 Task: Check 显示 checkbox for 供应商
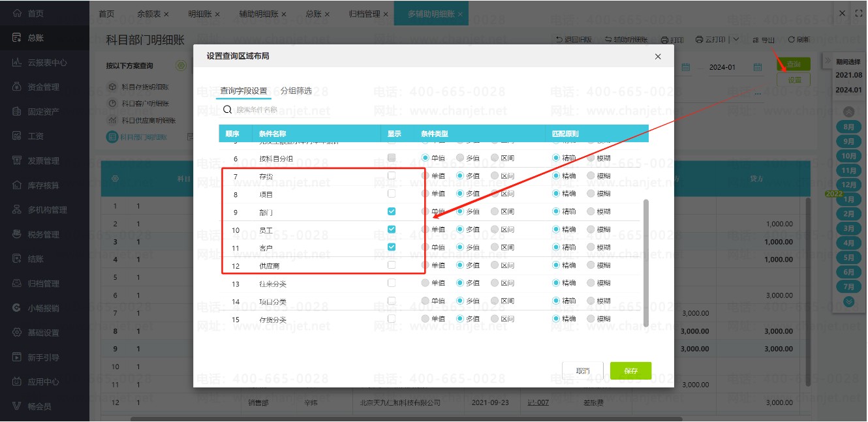(392, 265)
